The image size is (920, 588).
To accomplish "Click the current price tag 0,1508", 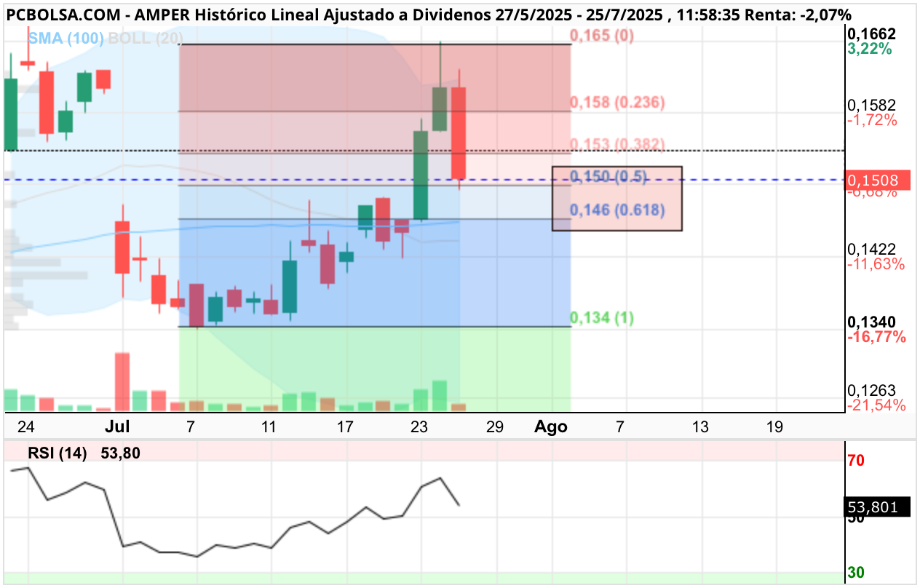I will click(x=878, y=180).
